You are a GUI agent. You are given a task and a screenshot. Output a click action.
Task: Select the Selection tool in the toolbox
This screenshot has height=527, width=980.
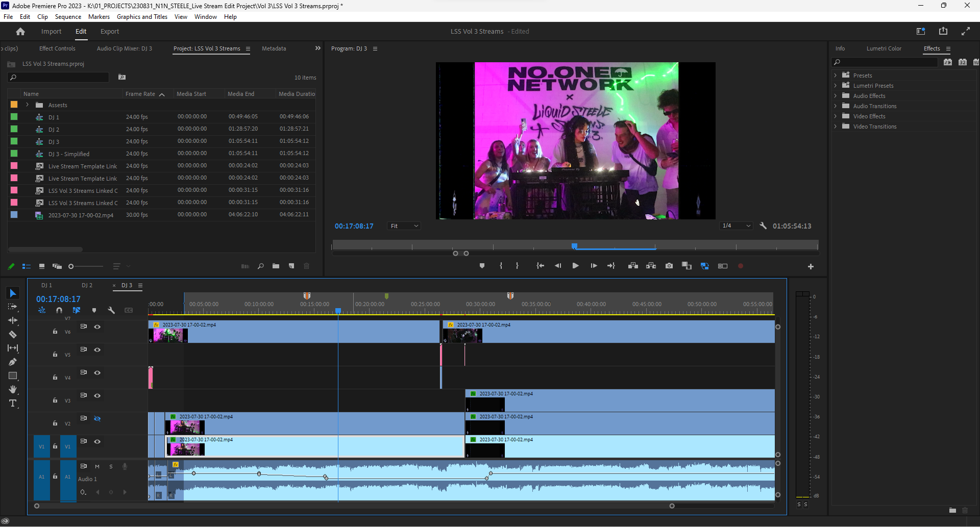click(13, 293)
